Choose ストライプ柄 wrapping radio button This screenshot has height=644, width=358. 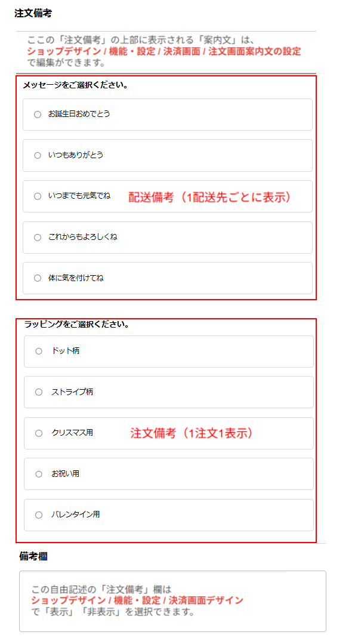39,392
